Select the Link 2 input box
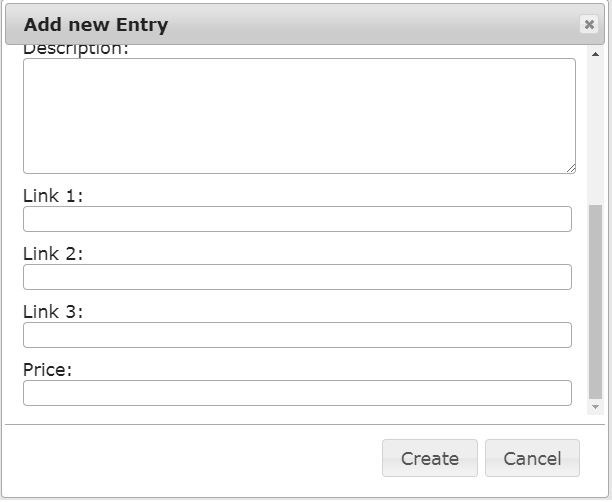Viewport: 612px width, 502px height. click(297, 277)
